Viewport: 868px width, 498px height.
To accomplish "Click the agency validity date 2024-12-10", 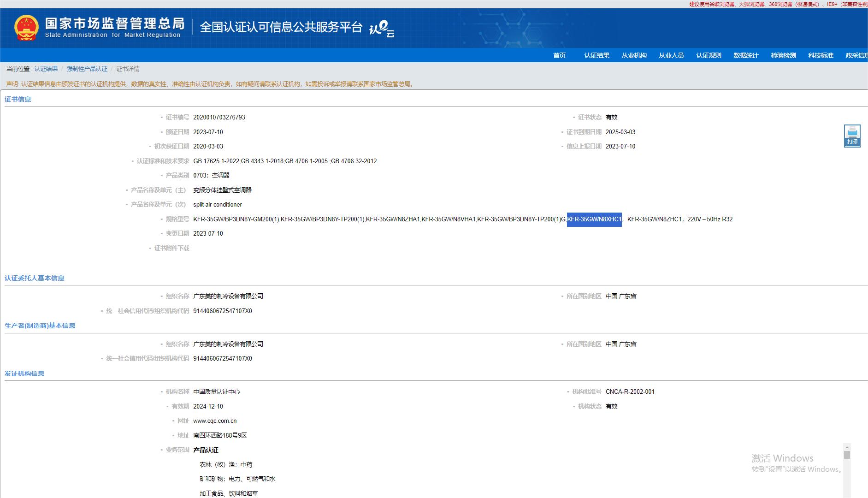I will pos(208,406).
